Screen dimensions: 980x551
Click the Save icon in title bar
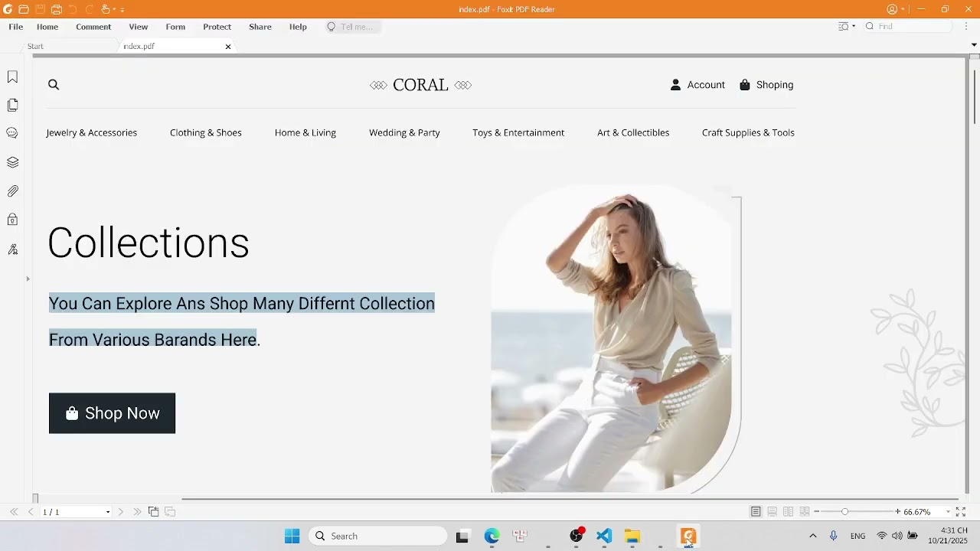tap(41, 9)
